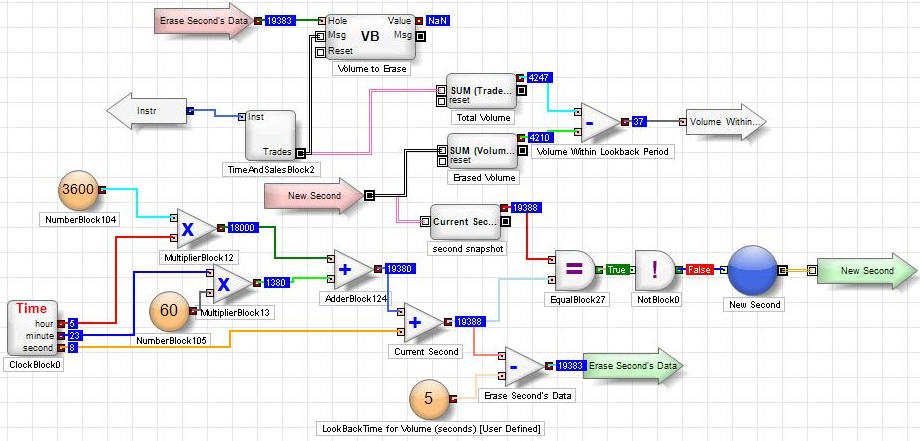The height and width of the screenshot is (441, 920).
Task: Click the NaN value display
Action: click(438, 20)
